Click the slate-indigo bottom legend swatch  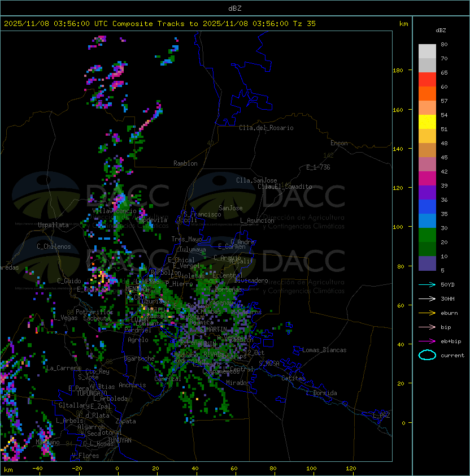[427, 263]
